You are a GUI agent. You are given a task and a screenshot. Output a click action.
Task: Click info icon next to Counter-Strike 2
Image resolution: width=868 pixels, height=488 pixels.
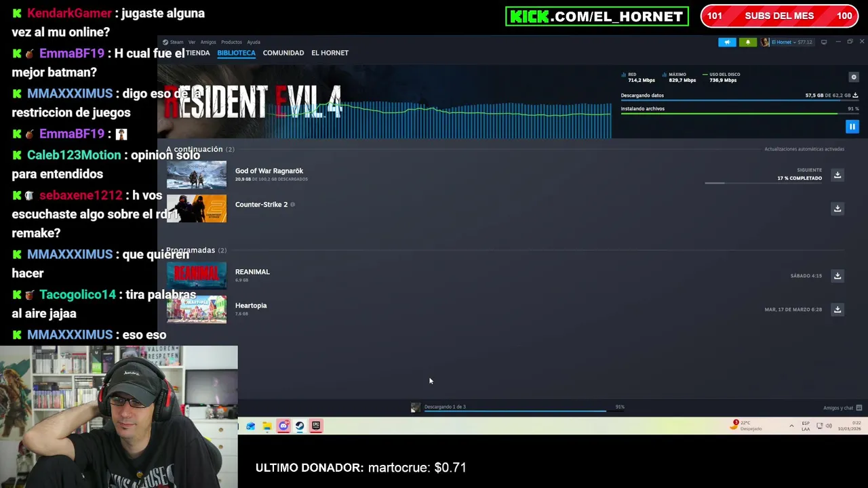tap(292, 204)
